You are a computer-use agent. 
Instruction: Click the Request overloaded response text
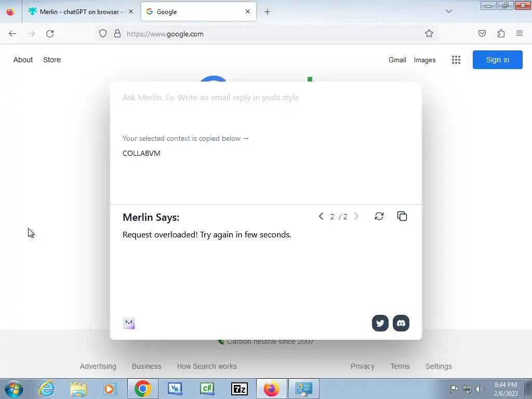(207, 235)
